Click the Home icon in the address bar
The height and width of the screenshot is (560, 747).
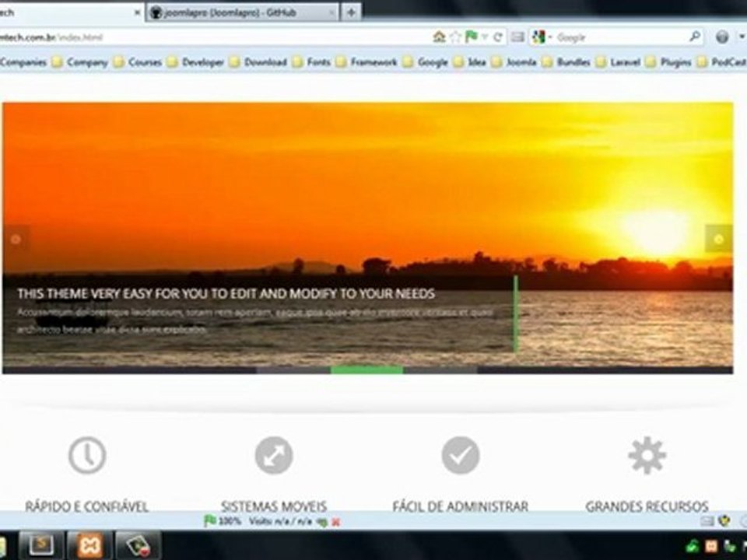point(439,37)
